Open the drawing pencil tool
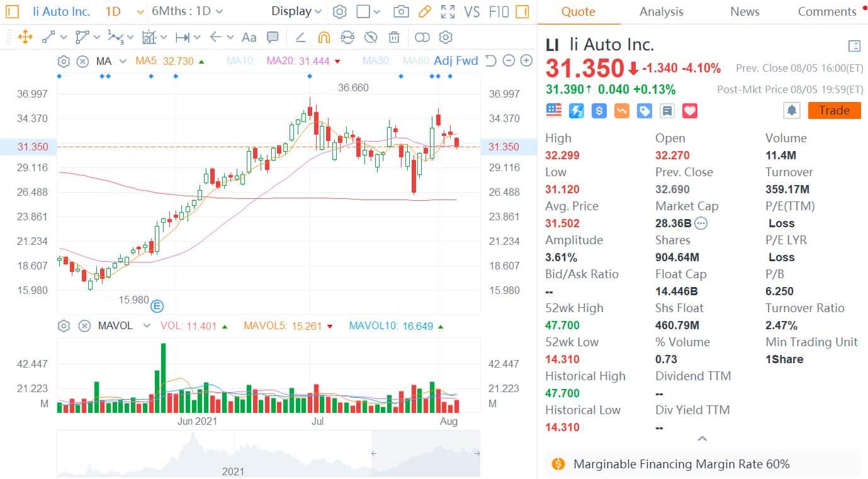 click(x=425, y=11)
